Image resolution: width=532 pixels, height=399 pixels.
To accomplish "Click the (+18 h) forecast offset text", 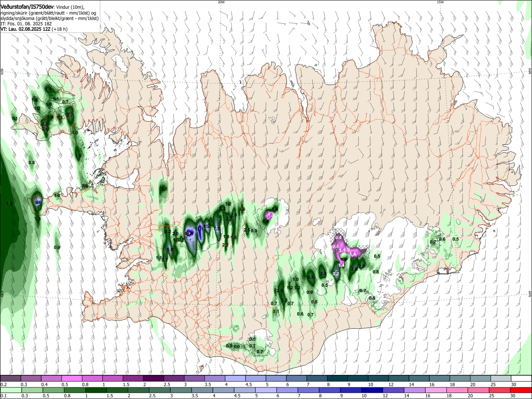I will pyautogui.click(x=59, y=30).
